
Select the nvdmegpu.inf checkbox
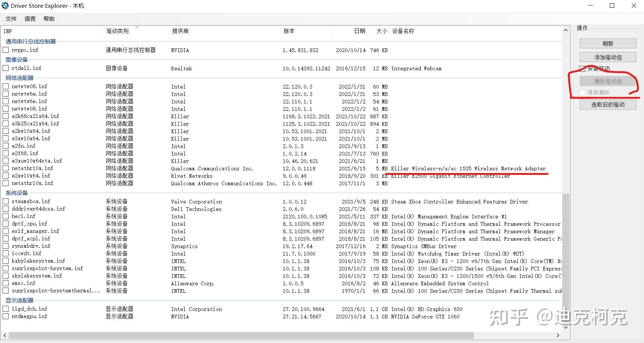pyautogui.click(x=6, y=316)
